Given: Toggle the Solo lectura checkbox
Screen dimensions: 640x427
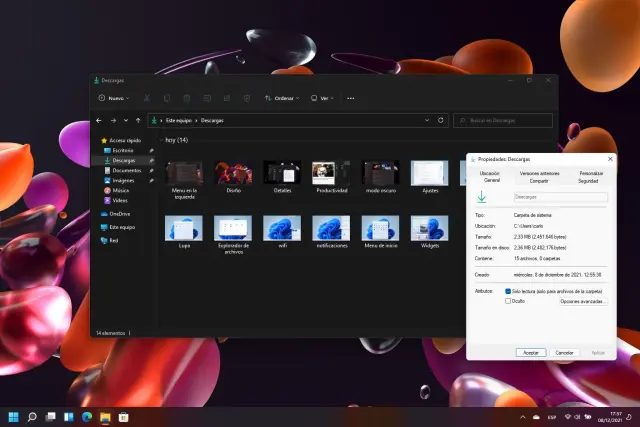Looking at the screenshot, I should pos(508,291).
